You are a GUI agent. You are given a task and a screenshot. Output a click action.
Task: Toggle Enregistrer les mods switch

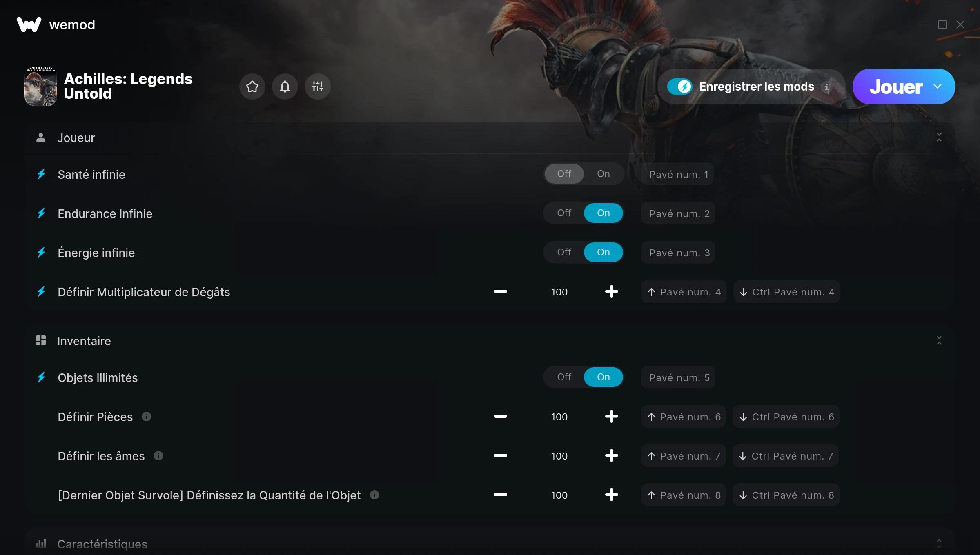680,87
